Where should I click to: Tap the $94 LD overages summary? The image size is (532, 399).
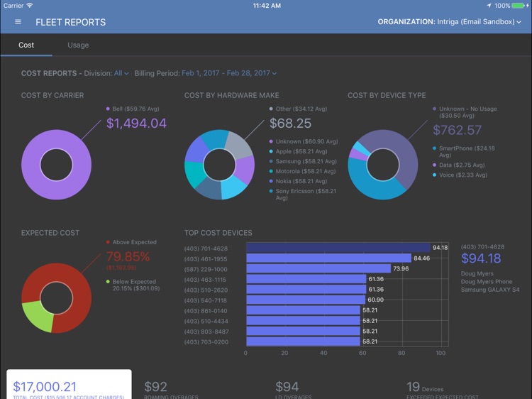tap(293, 389)
